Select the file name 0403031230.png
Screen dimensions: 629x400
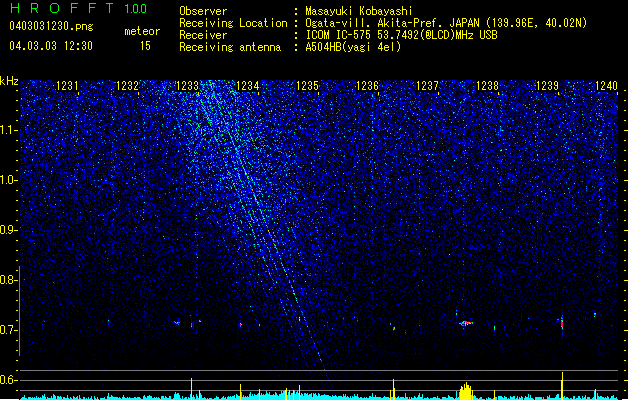[x=51, y=26]
